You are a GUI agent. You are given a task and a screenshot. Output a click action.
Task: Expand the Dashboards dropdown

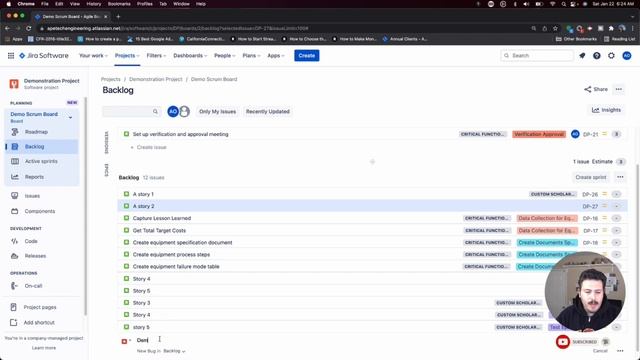[x=190, y=56]
